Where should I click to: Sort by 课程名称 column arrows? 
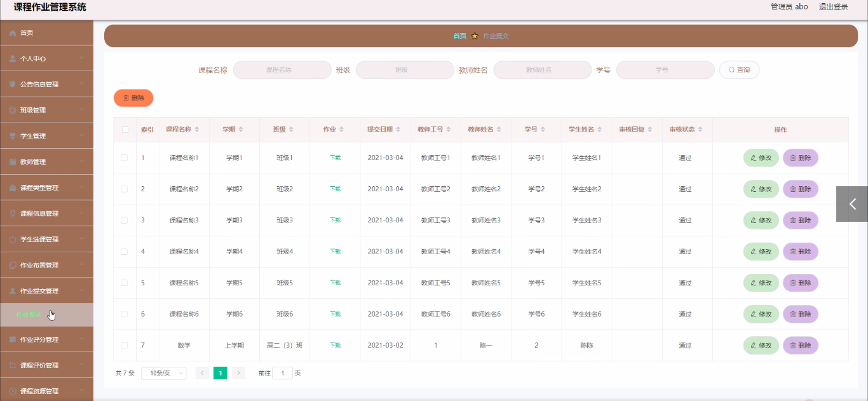click(x=197, y=130)
